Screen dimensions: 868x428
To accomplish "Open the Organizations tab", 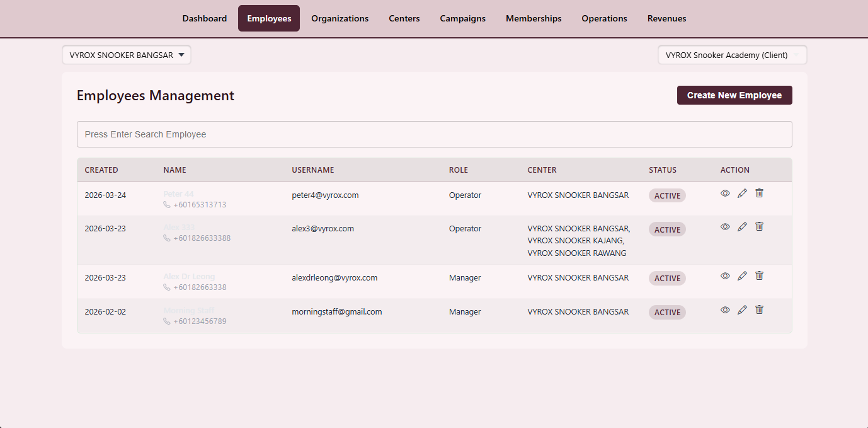I will (x=340, y=18).
